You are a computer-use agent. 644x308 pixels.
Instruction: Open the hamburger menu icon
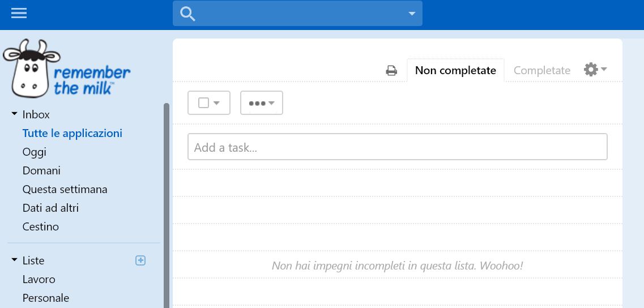[x=19, y=13]
